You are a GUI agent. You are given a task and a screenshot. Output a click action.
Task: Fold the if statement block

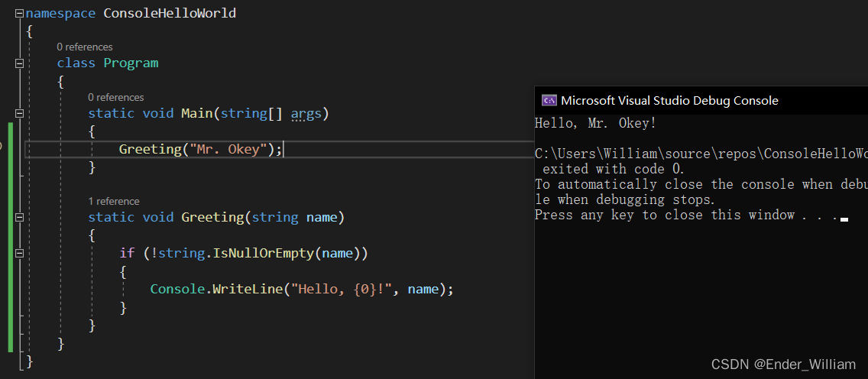click(x=20, y=253)
